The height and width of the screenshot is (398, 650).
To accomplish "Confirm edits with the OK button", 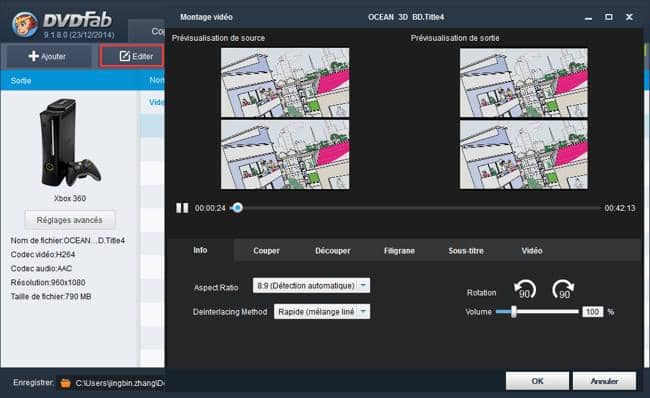I will [537, 381].
